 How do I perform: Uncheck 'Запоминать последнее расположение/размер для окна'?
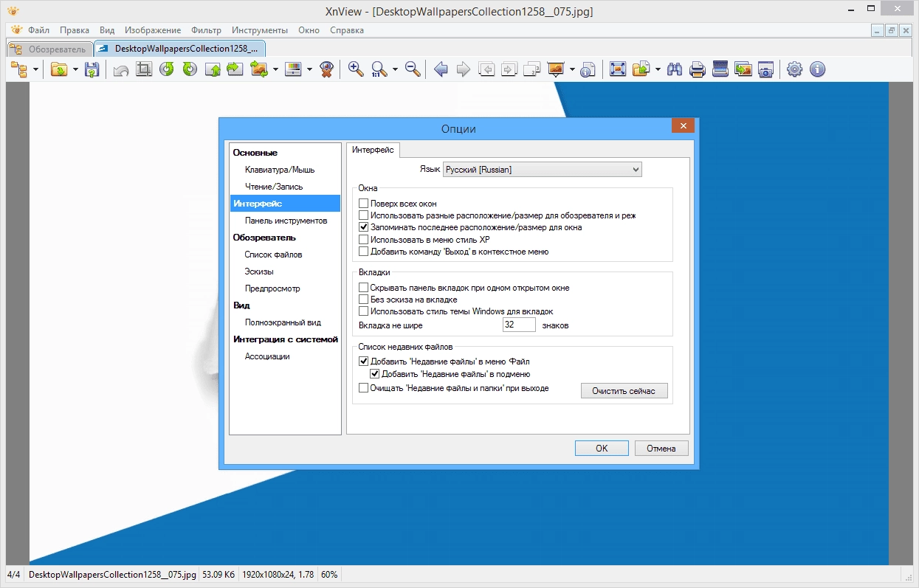(363, 227)
